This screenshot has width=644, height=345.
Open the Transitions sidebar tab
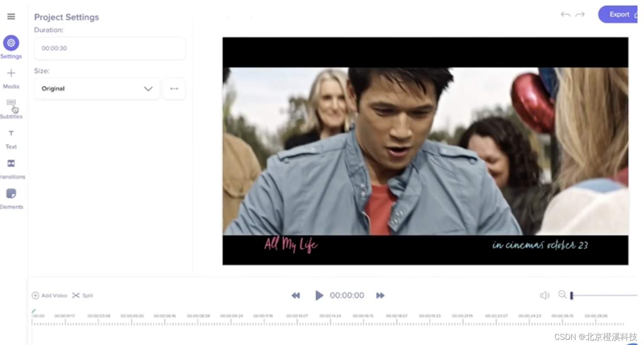click(x=12, y=169)
